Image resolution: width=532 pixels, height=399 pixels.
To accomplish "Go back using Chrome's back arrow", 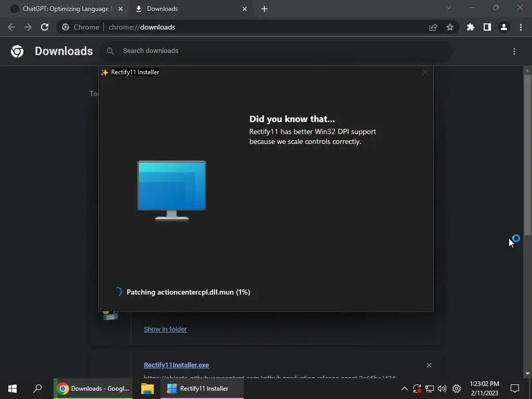I will pyautogui.click(x=11, y=27).
